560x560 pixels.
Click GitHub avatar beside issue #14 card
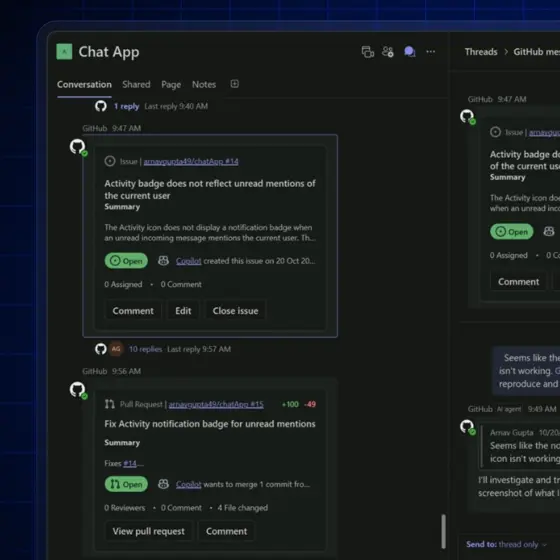[78, 147]
